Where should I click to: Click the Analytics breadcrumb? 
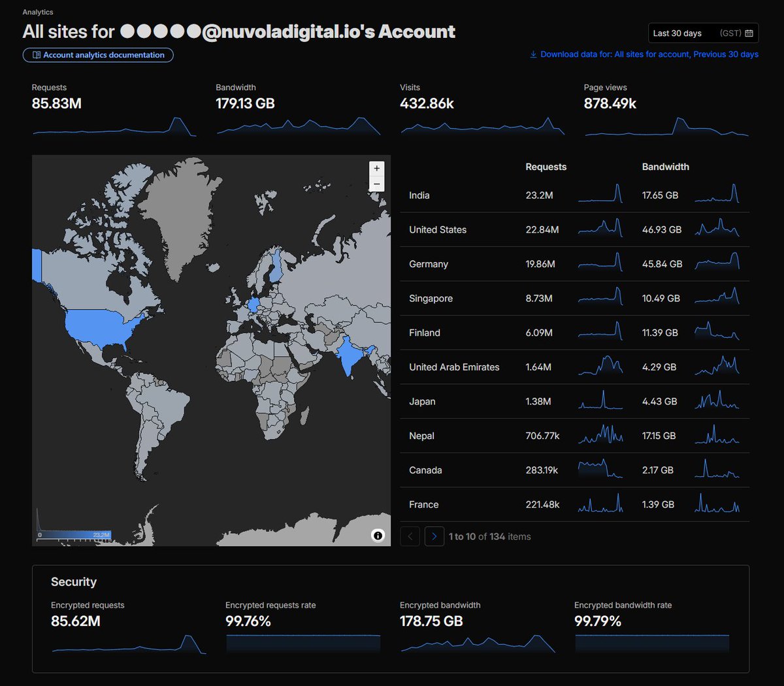pyautogui.click(x=38, y=12)
